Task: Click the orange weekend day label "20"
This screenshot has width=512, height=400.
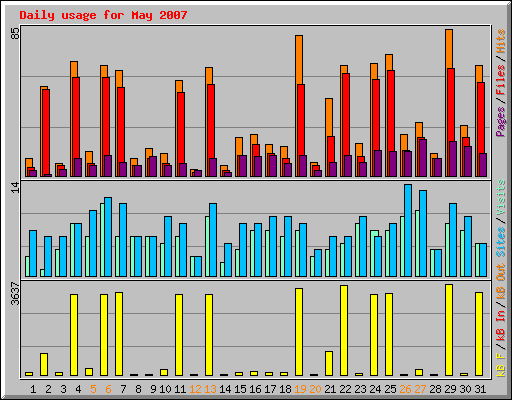Action: (x=315, y=389)
